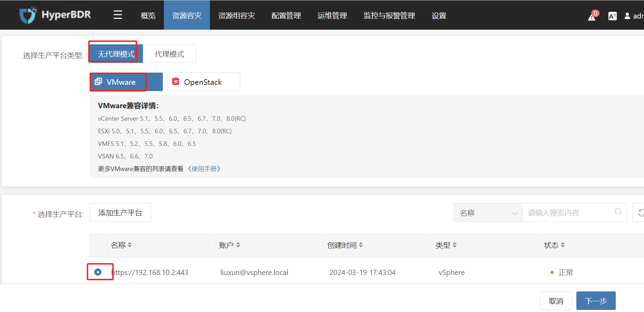Image resolution: width=644 pixels, height=312 pixels.
Task: Select the 192.168.10.2 platform radio button
Action: pyautogui.click(x=98, y=272)
